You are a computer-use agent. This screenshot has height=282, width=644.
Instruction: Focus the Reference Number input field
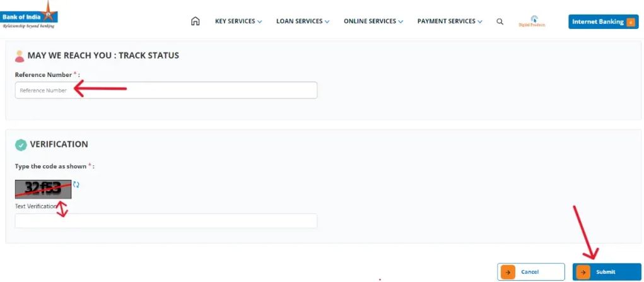(166, 90)
